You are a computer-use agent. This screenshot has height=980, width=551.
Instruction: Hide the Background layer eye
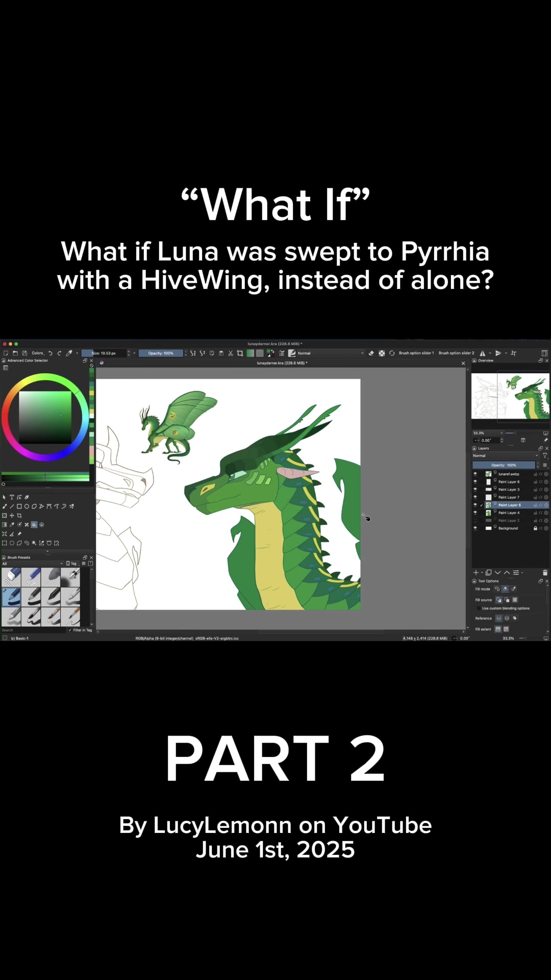click(475, 528)
